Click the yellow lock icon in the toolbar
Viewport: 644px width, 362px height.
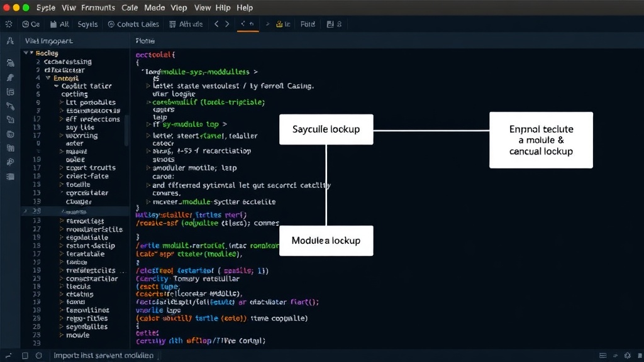pos(279,25)
